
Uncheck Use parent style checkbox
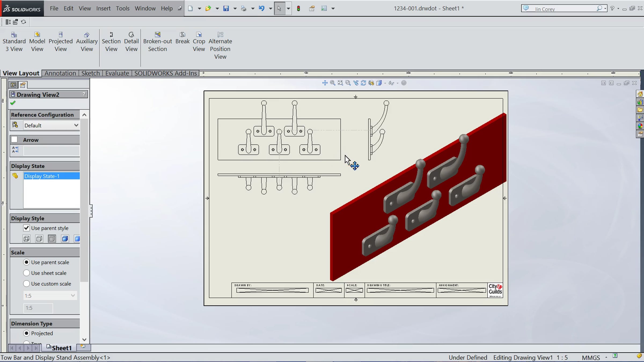click(x=26, y=228)
